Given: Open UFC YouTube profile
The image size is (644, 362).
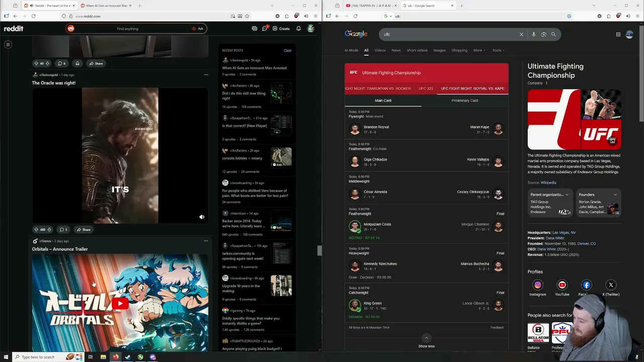Looking at the screenshot, I should (562, 285).
